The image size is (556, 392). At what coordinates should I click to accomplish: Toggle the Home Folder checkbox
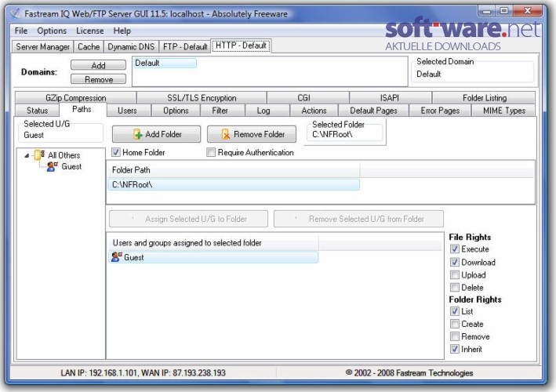click(x=115, y=152)
